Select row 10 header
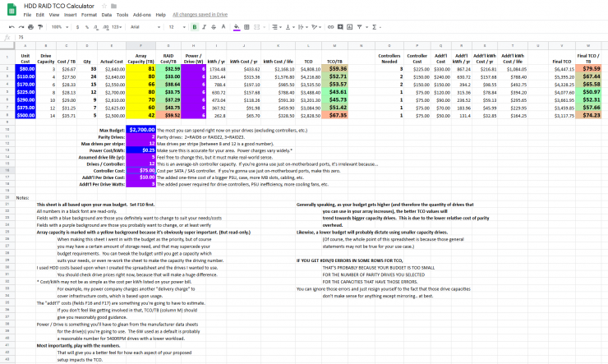The width and height of the screenshot is (608, 364). (7, 130)
